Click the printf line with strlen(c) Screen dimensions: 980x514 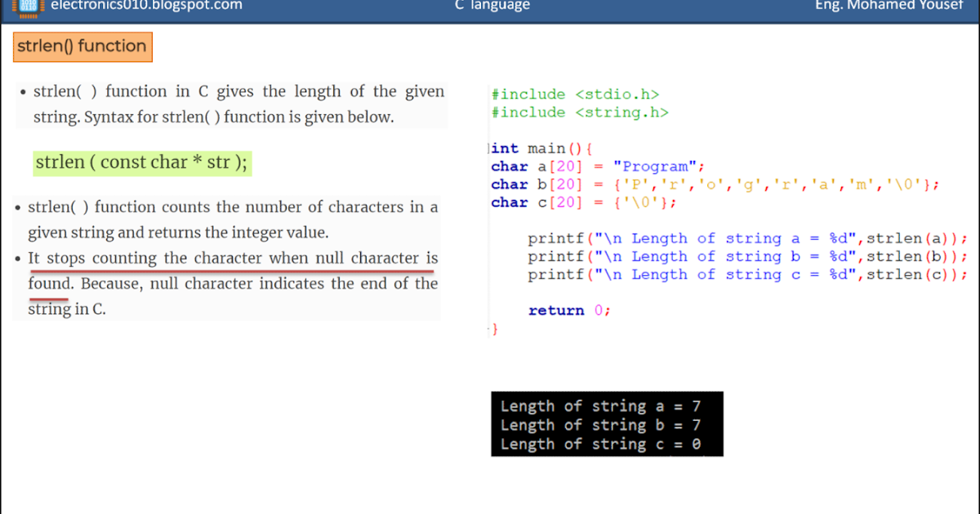pyautogui.click(x=747, y=274)
